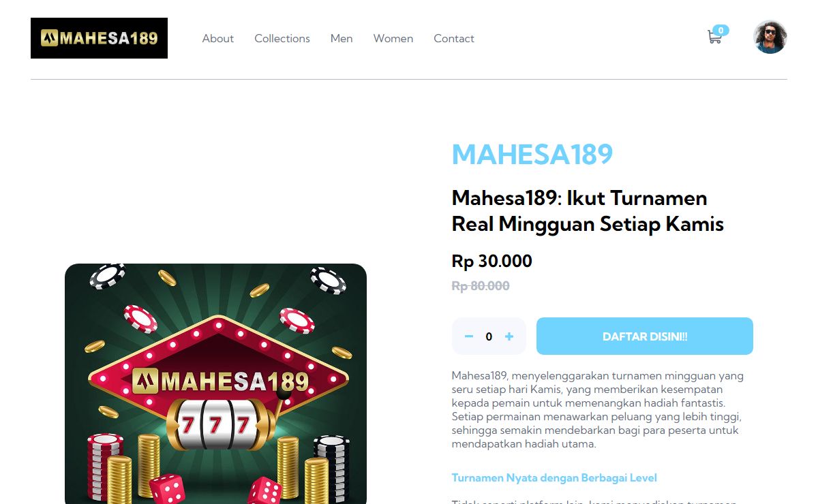Decrease quantity with the minus icon
818x504 pixels.
tap(469, 336)
